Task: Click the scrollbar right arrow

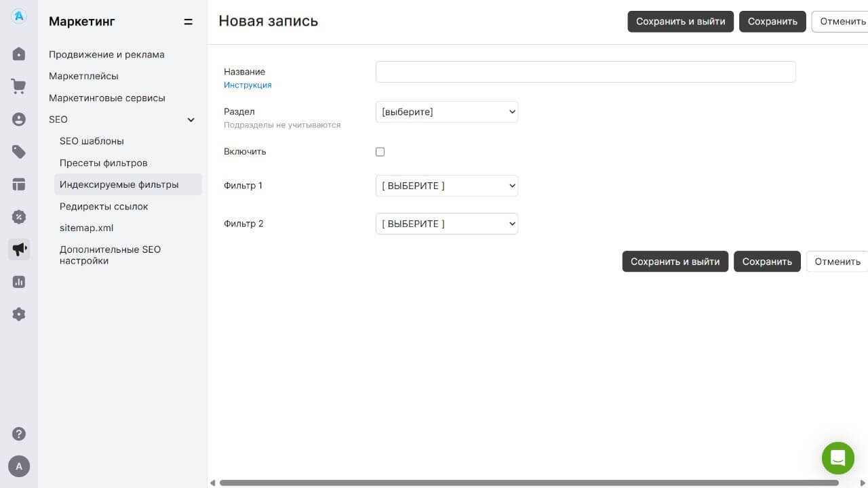Action: coord(863,483)
